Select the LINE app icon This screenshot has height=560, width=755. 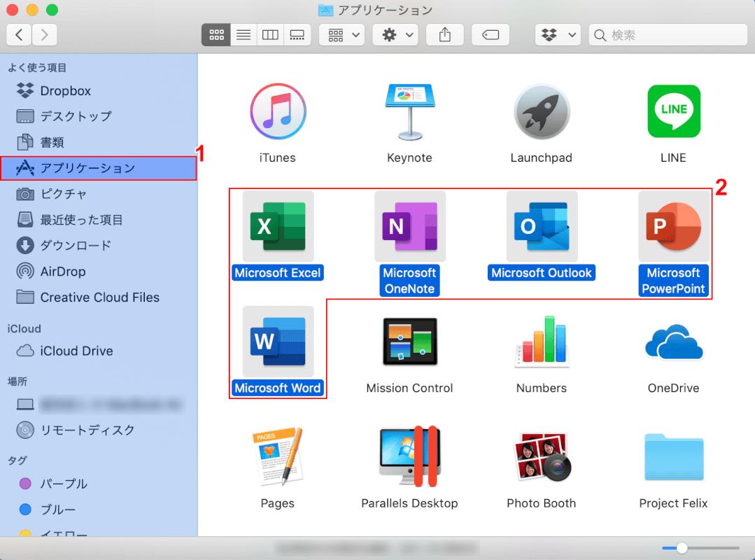click(674, 111)
